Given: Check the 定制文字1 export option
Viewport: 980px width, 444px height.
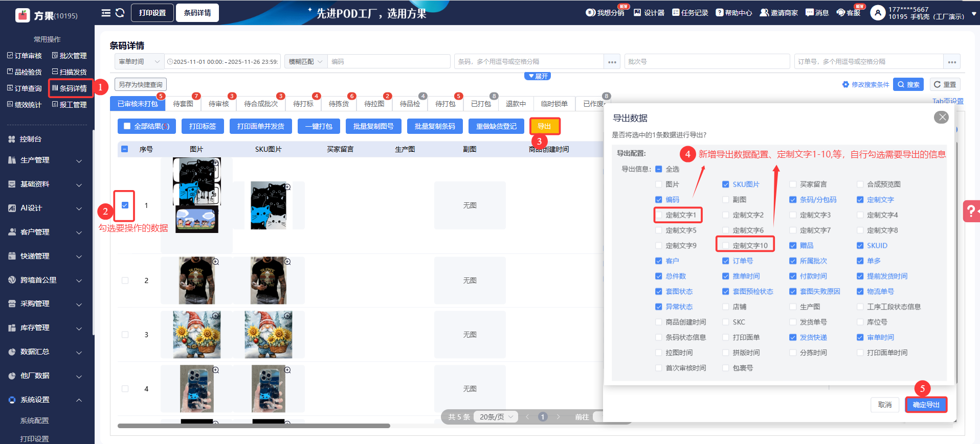Looking at the screenshot, I should 659,215.
